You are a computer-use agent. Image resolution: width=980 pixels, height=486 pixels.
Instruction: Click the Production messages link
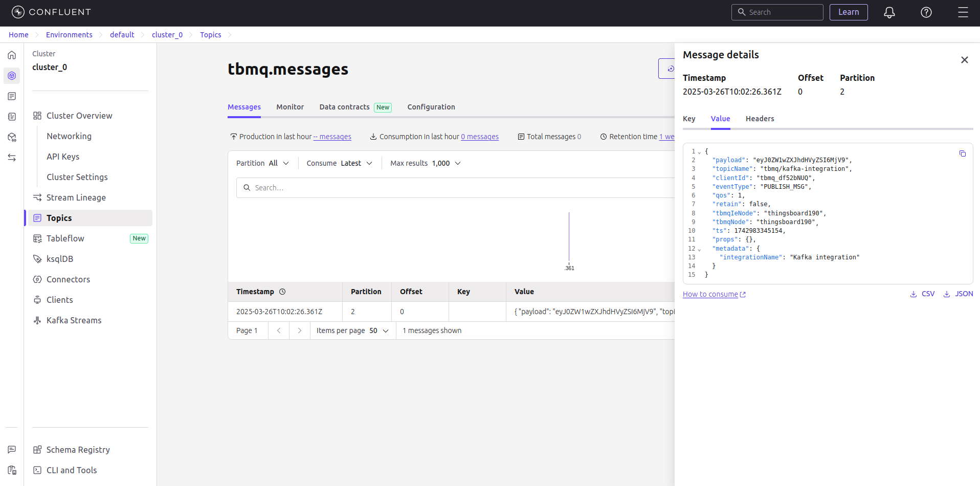332,137
